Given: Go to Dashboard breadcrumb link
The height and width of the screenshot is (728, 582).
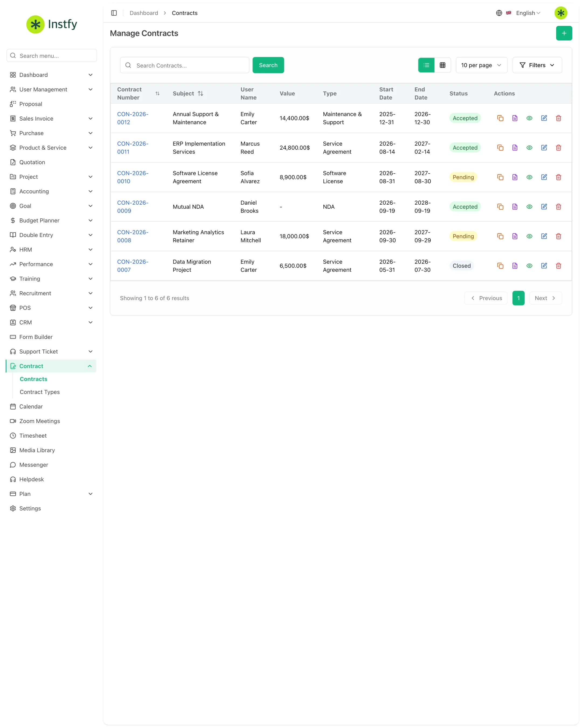Looking at the screenshot, I should [144, 13].
